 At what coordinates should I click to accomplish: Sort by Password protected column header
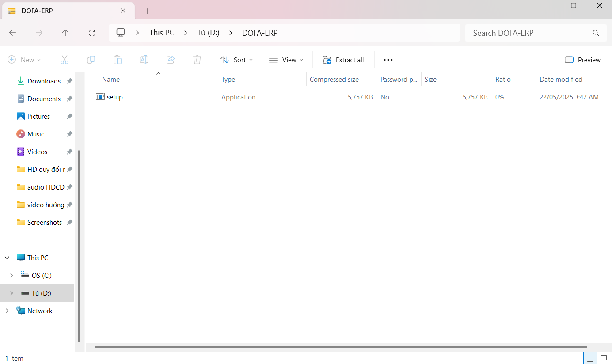(x=399, y=80)
